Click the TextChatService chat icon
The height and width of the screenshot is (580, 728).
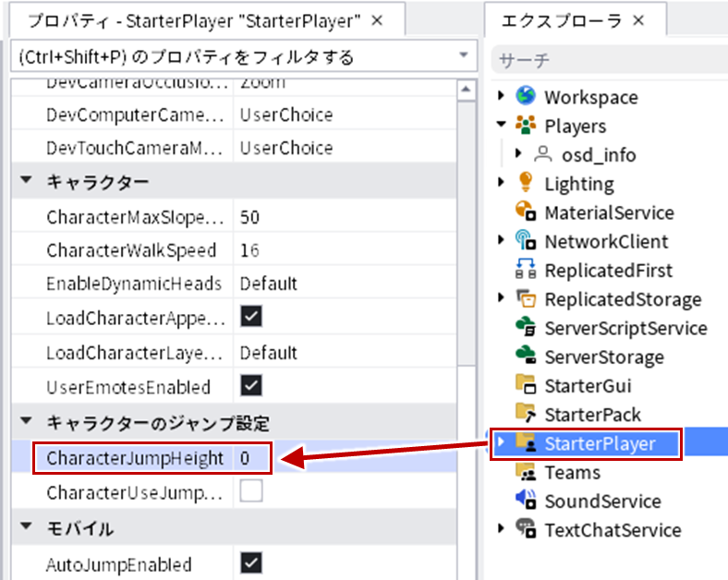[x=526, y=528]
